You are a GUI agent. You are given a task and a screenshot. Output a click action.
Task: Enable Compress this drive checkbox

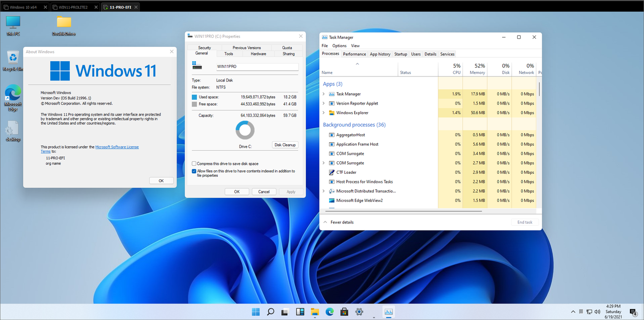(194, 164)
